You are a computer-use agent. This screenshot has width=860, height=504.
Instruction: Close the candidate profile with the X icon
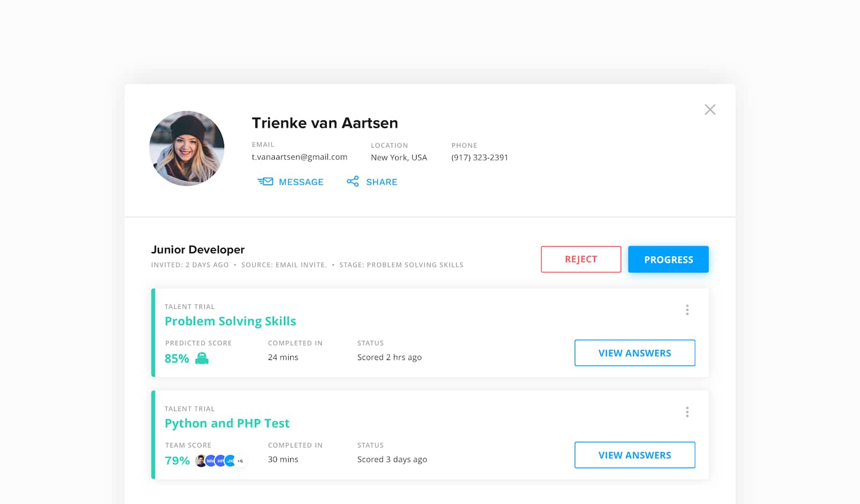point(710,109)
